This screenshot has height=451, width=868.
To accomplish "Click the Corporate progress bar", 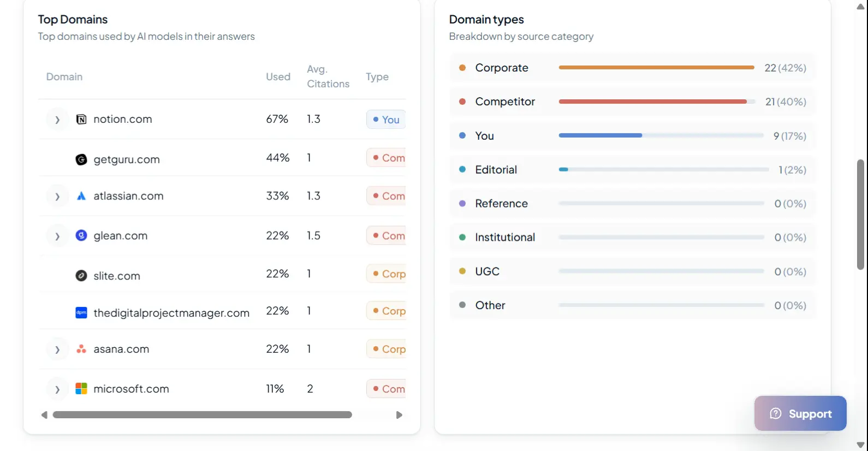I will (x=657, y=68).
